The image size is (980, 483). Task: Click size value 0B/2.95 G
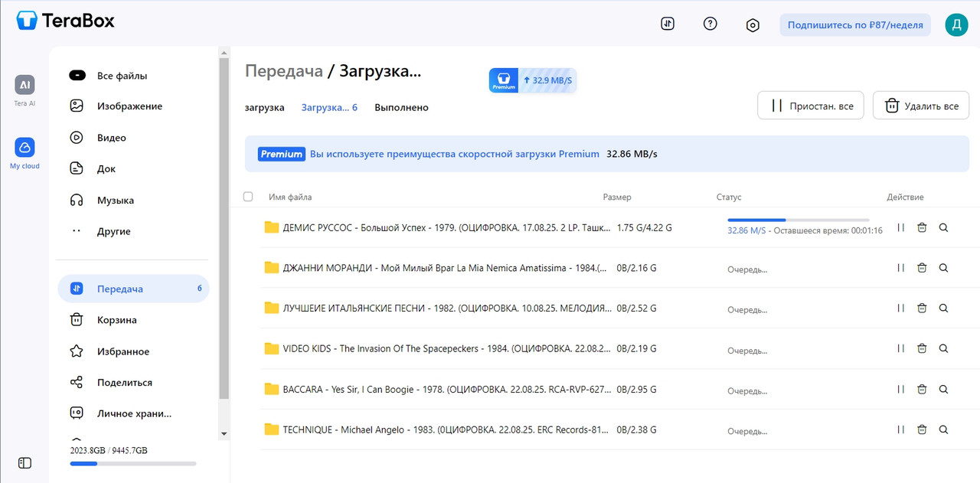click(x=637, y=390)
